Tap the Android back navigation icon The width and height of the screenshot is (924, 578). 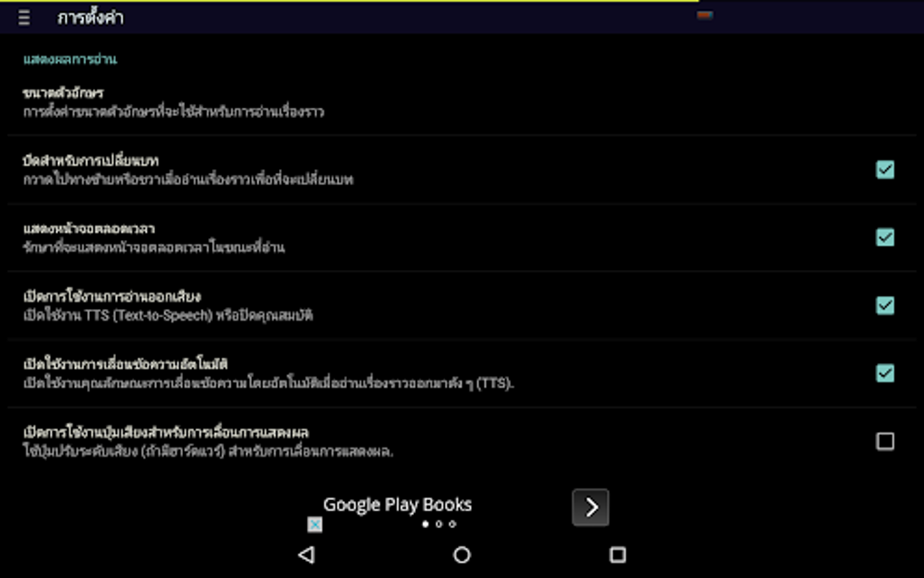pyautogui.click(x=306, y=554)
